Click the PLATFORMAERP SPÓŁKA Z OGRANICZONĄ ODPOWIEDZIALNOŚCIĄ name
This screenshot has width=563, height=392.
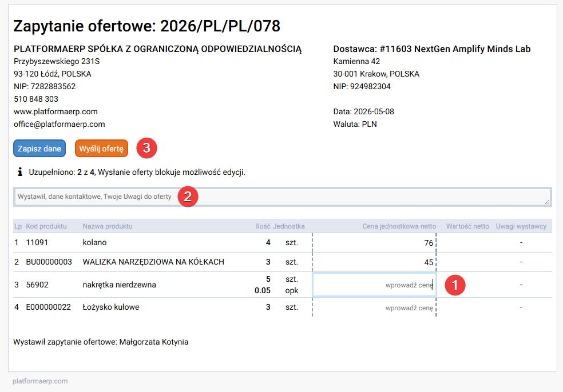157,49
